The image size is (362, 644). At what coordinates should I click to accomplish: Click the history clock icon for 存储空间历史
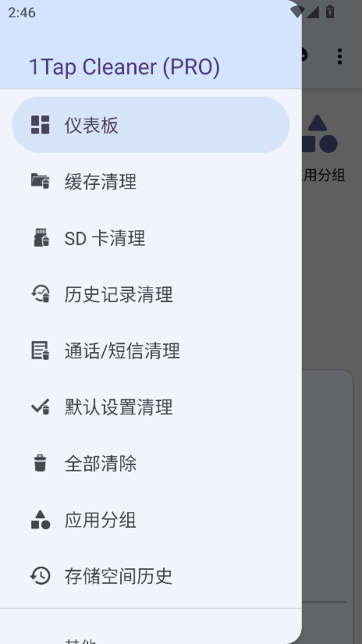click(x=41, y=576)
